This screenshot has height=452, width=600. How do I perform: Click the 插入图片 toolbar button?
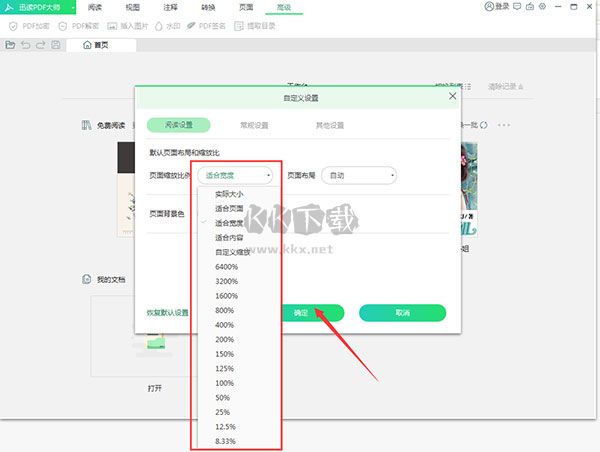[x=127, y=26]
